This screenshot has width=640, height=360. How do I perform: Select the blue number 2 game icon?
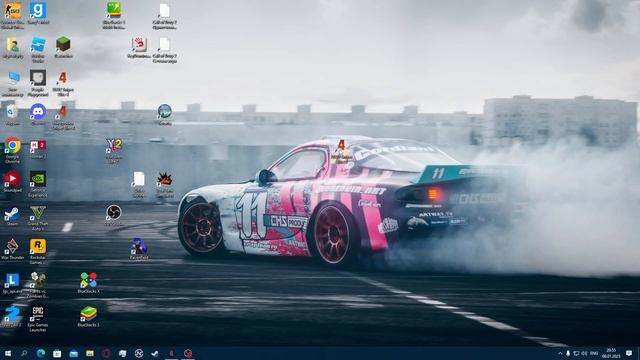point(13,313)
